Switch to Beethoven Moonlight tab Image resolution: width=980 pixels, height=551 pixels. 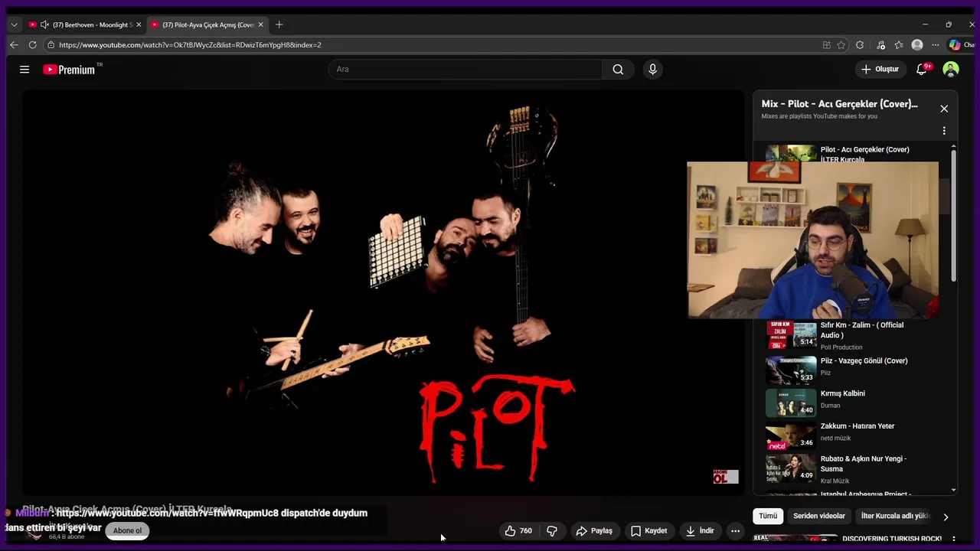[x=85, y=24]
